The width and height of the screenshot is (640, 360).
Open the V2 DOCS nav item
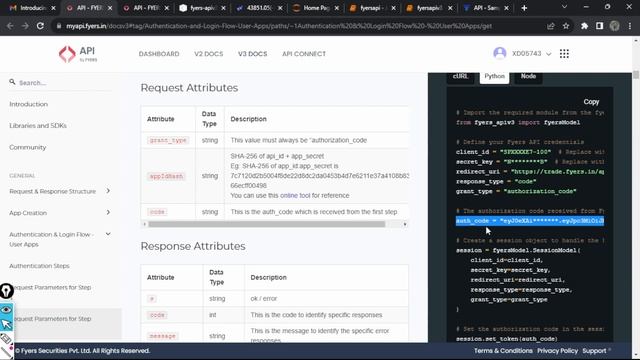click(209, 54)
